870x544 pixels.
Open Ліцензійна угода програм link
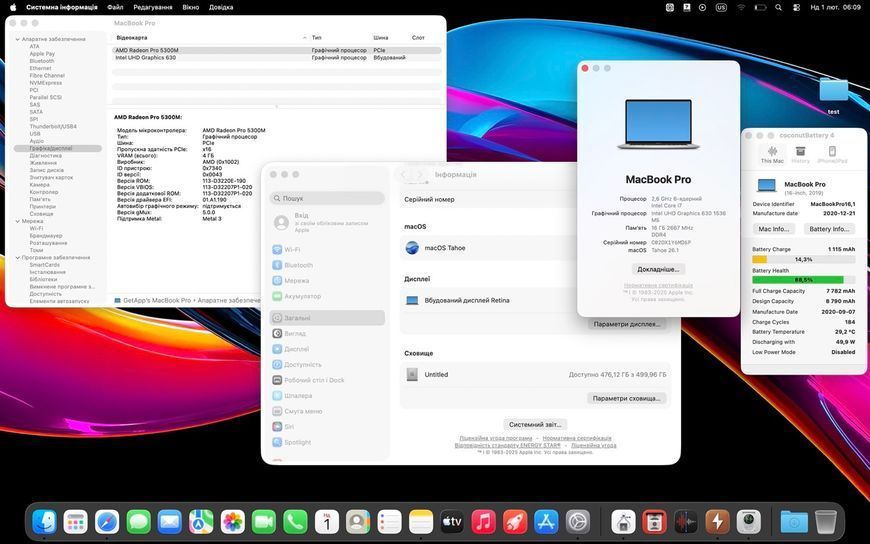click(495, 439)
